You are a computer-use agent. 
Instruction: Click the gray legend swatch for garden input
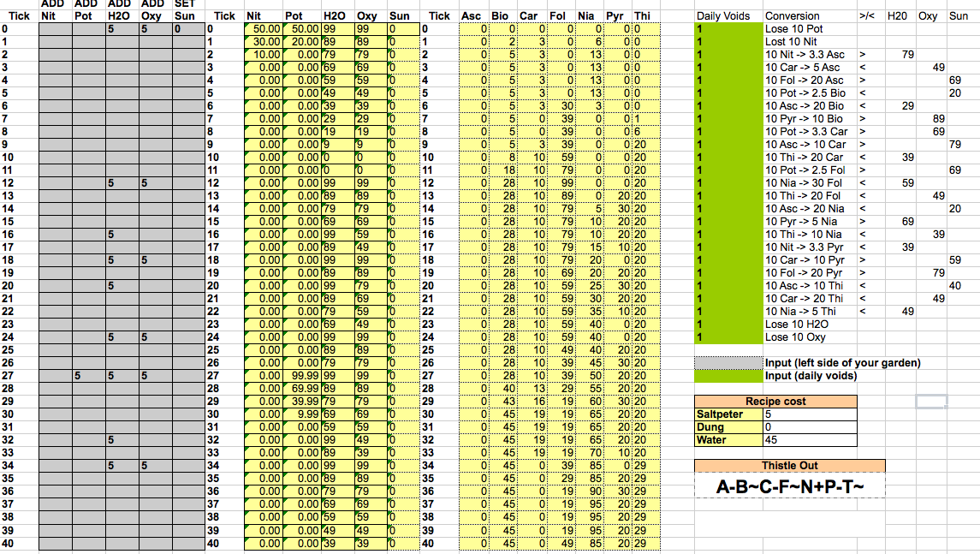pyautogui.click(x=728, y=363)
